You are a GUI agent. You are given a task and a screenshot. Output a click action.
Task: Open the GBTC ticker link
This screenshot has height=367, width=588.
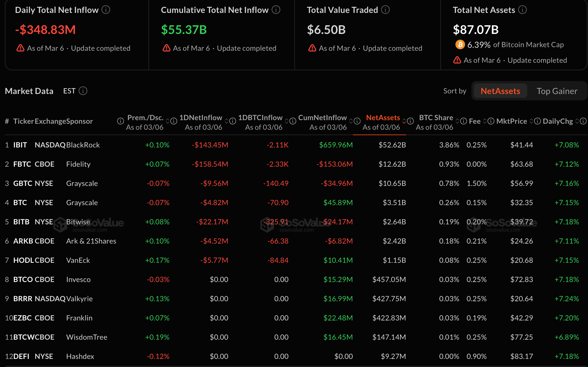(23, 183)
